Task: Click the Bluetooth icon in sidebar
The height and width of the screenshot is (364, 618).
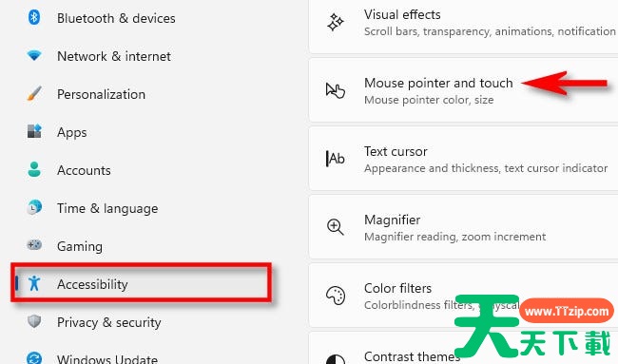Action: (34, 17)
